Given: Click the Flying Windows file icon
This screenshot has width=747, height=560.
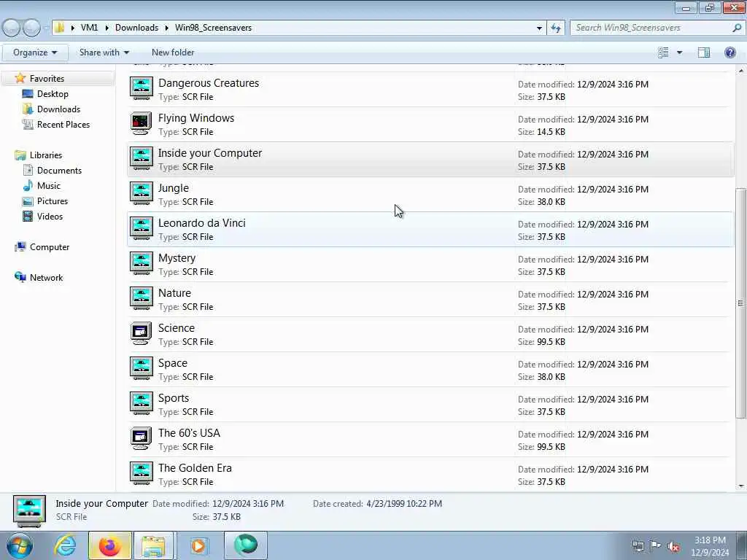Looking at the screenshot, I should [142, 124].
